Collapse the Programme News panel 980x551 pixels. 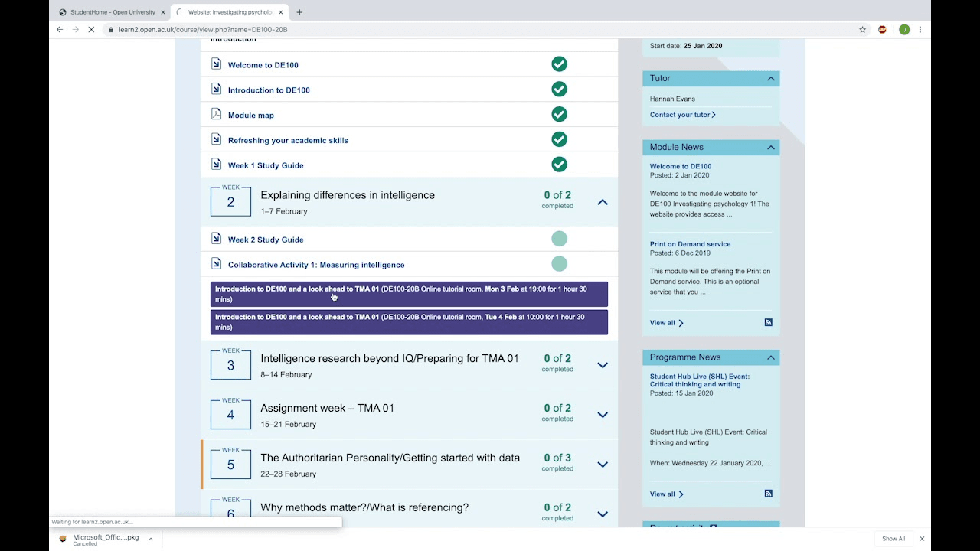click(771, 357)
